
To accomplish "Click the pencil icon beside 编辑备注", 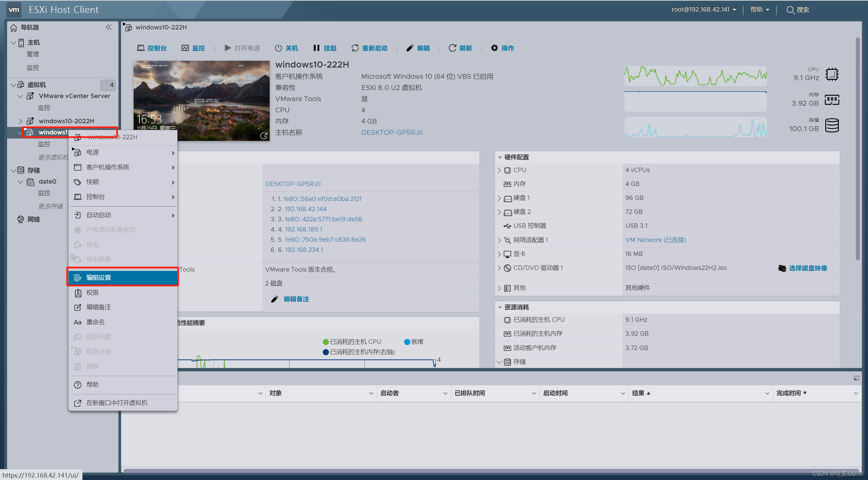I will pyautogui.click(x=274, y=299).
